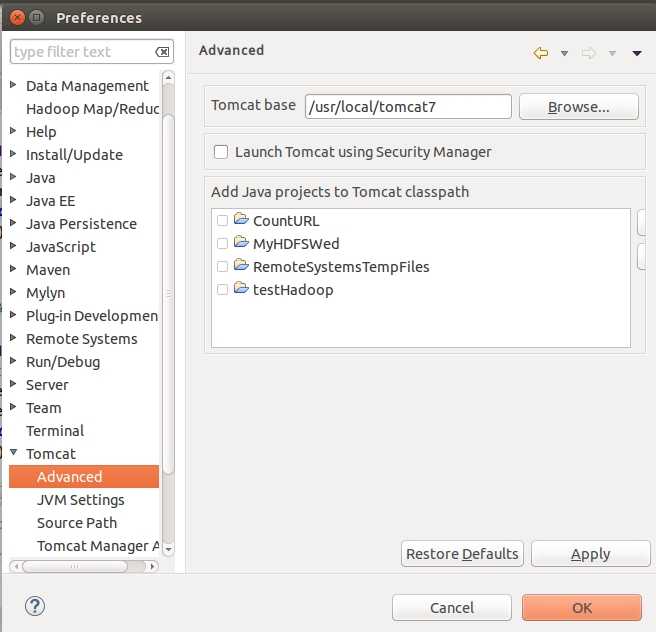
Task: Open Source Path under Tomcat
Action: (77, 523)
